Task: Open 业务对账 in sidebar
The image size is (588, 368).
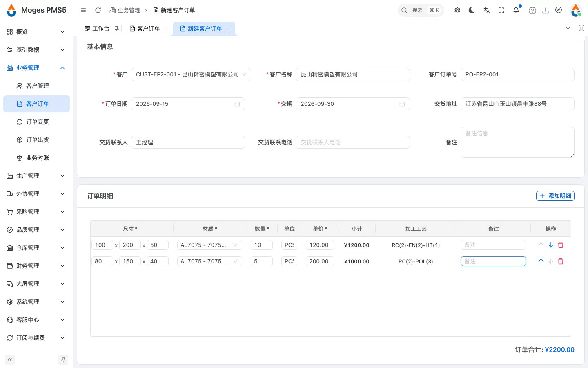Action: [36, 158]
